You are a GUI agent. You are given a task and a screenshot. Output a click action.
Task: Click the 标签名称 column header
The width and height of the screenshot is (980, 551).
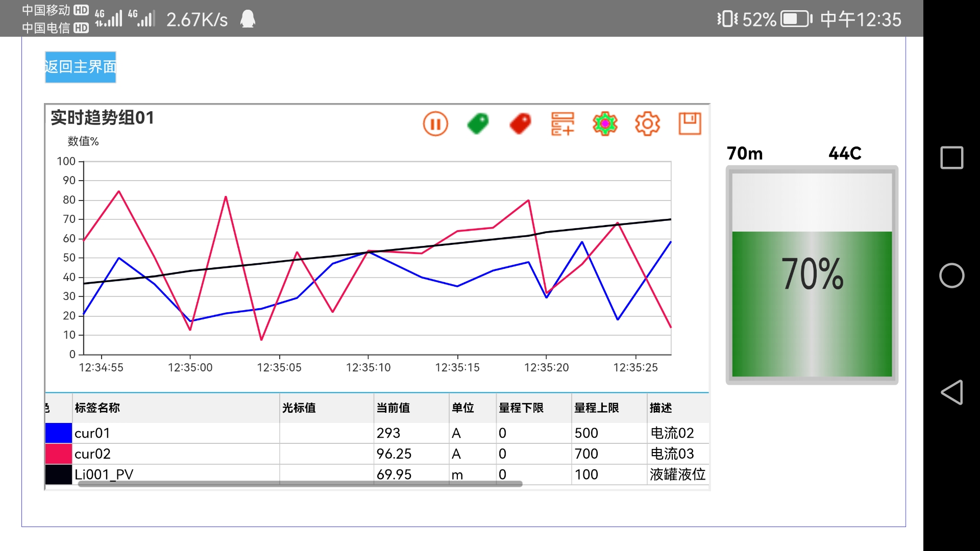pyautogui.click(x=97, y=408)
